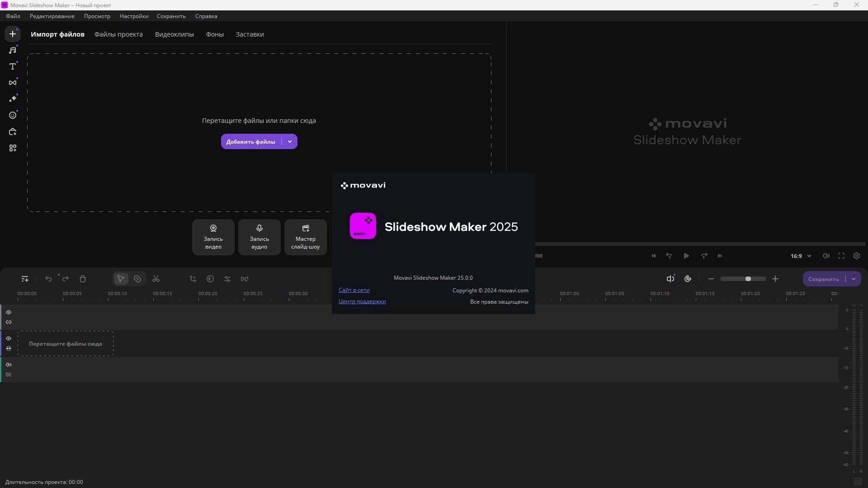The height and width of the screenshot is (488, 868).
Task: Click the preview player progress bar
Action: 700,244
